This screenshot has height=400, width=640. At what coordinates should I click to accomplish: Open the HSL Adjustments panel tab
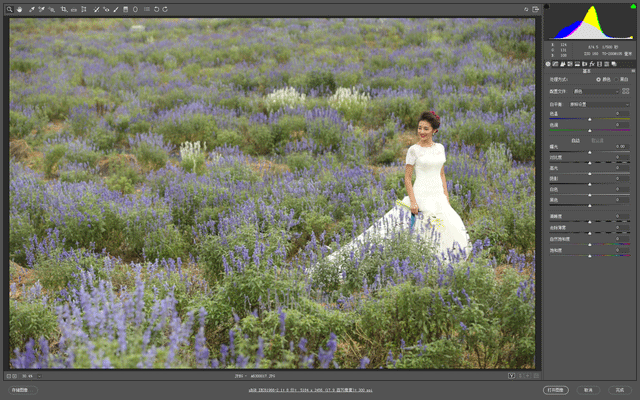(570, 64)
